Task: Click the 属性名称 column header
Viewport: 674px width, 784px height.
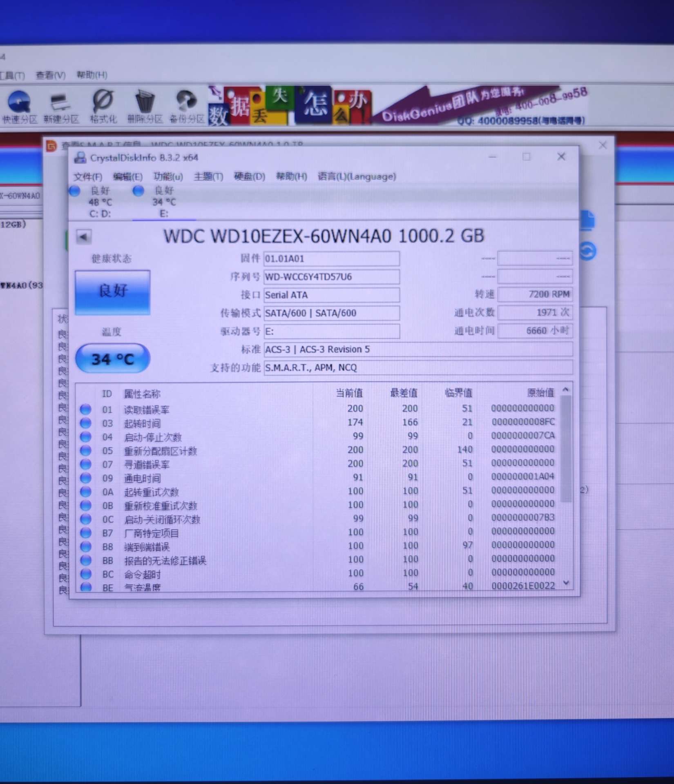Action: point(142,394)
